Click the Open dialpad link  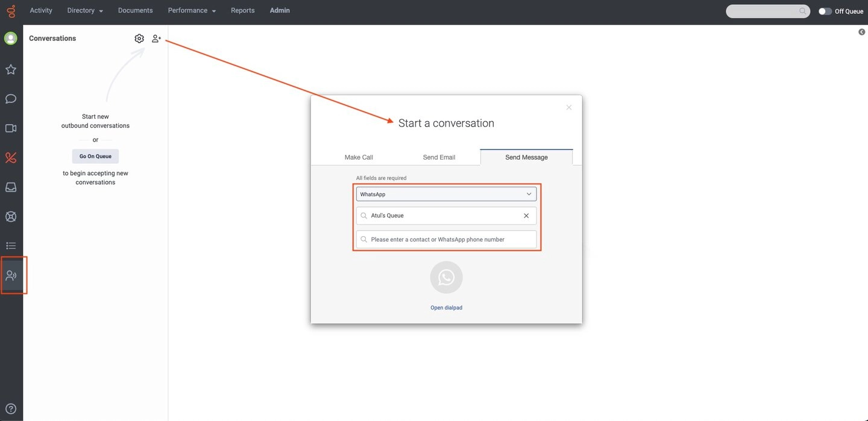(x=446, y=308)
